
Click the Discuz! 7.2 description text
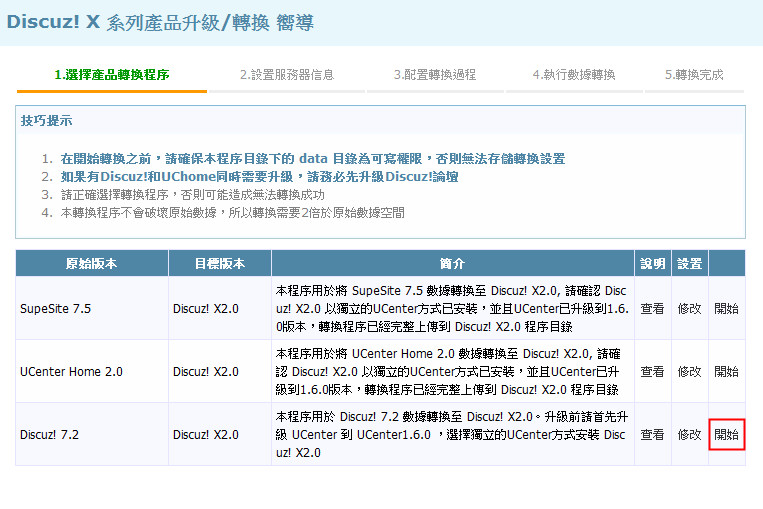452,435
